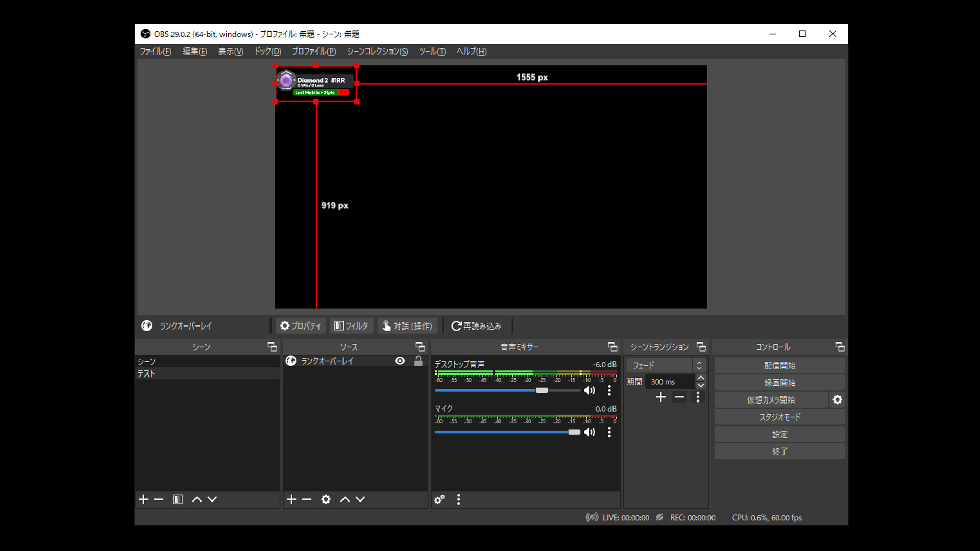Click the フィルタ button in source toolbar
This screenshot has width=980, height=551.
click(352, 326)
